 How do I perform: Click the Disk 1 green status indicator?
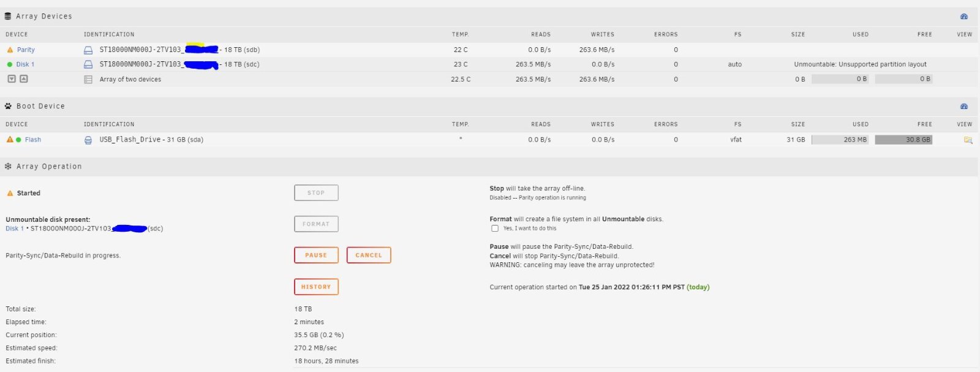[10, 64]
